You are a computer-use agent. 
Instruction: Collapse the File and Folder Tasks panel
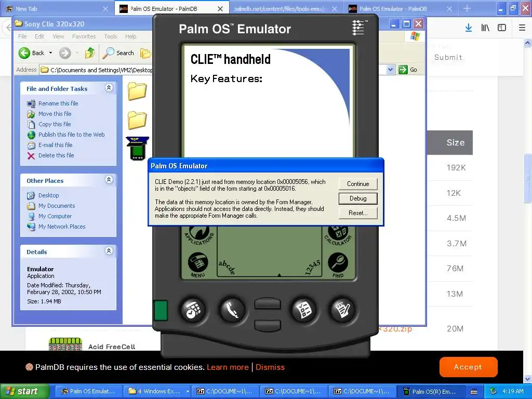109,88
